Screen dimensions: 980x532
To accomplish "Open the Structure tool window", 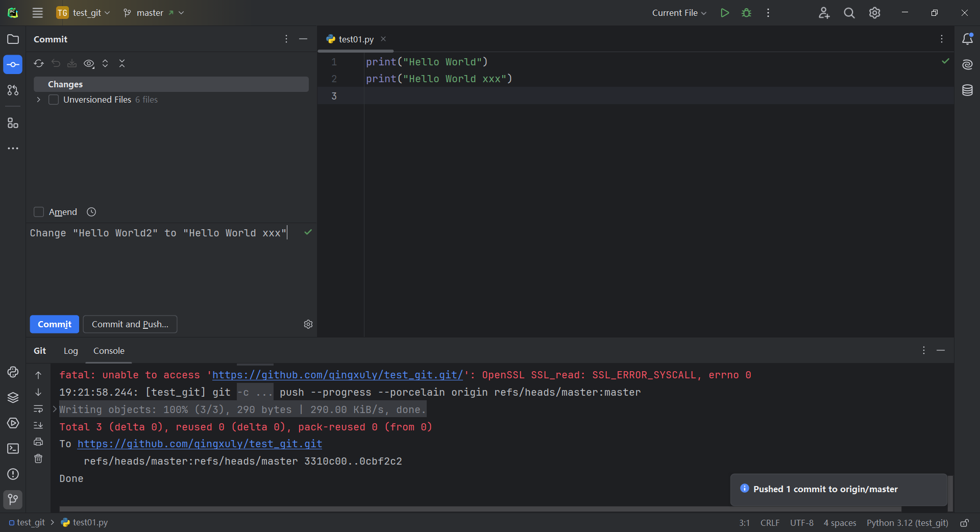I will [13, 123].
